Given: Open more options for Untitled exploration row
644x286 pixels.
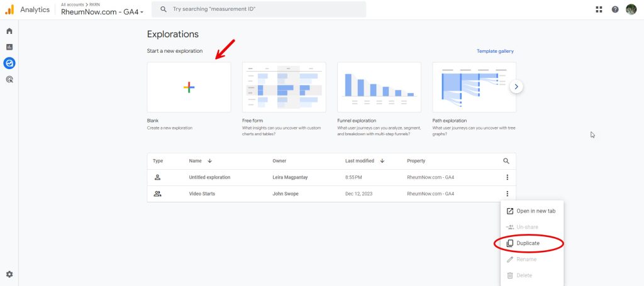Looking at the screenshot, I should pyautogui.click(x=507, y=177).
